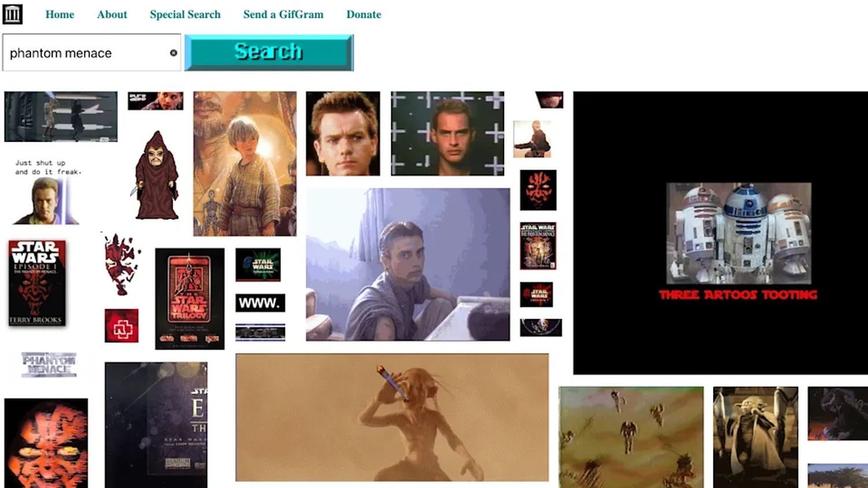Viewport: 868px width, 488px height.
Task: Click the black 'WWW.' banner GIF
Action: 260,302
